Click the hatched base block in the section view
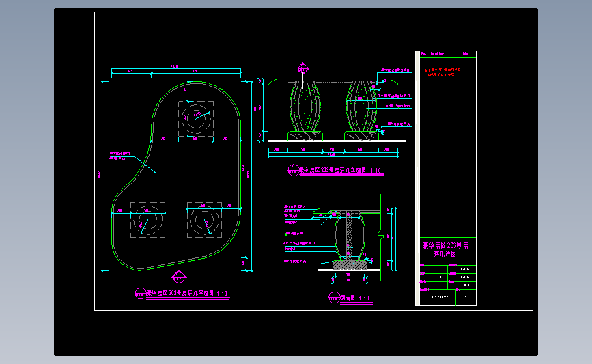 tap(350, 265)
